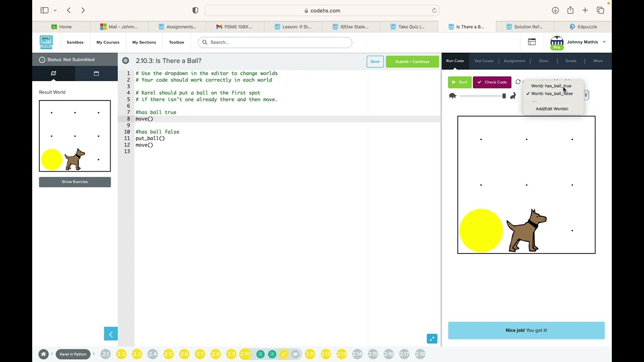Expand Johnny Mathis profile dropdown
Image resolution: width=644 pixels, height=362 pixels.
click(604, 42)
